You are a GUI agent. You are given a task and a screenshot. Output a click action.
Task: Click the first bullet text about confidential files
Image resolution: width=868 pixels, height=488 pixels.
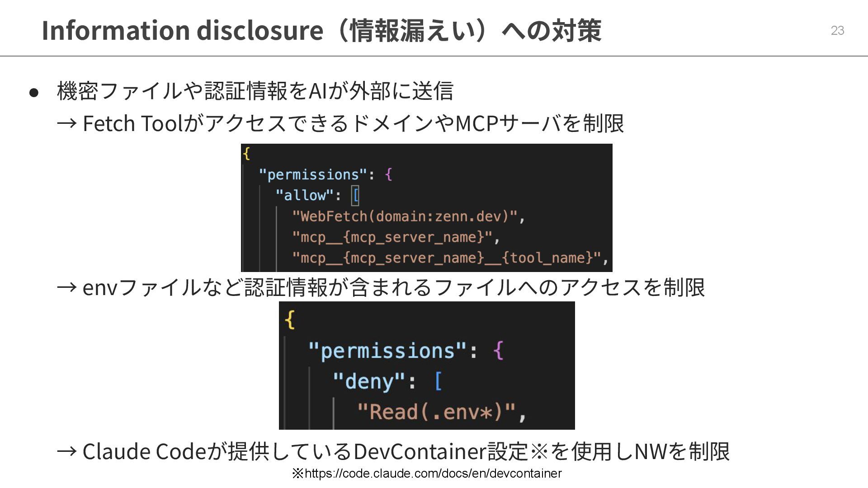point(255,90)
